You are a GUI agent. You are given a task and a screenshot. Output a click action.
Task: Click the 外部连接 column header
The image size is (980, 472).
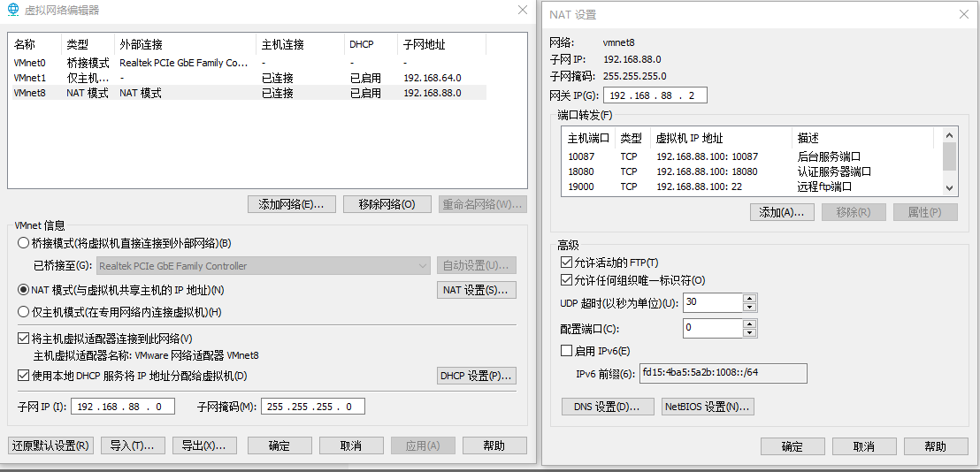pyautogui.click(x=185, y=45)
